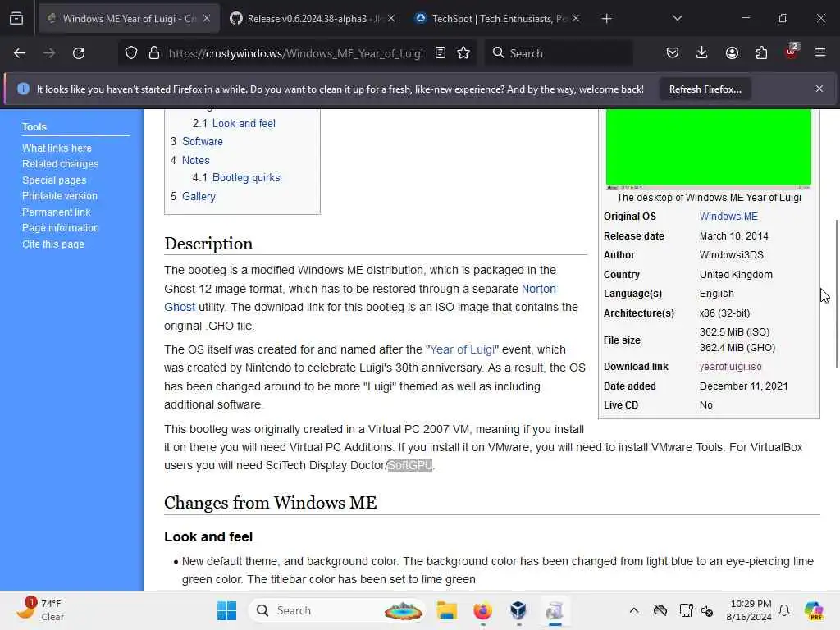Click the Windowsi3DS author value
The height and width of the screenshot is (630, 840).
(x=731, y=255)
